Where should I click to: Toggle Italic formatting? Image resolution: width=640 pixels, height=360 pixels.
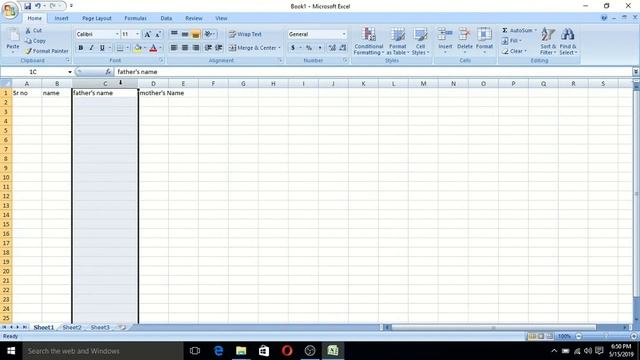(x=91, y=48)
